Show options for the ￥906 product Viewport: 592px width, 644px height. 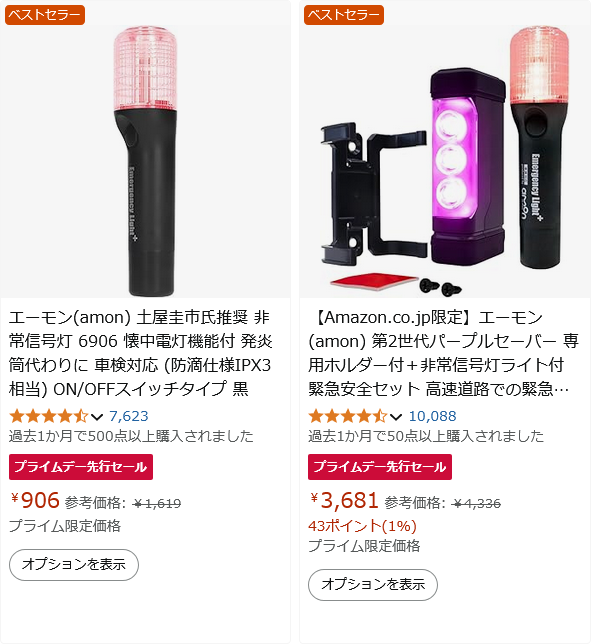pos(74,565)
